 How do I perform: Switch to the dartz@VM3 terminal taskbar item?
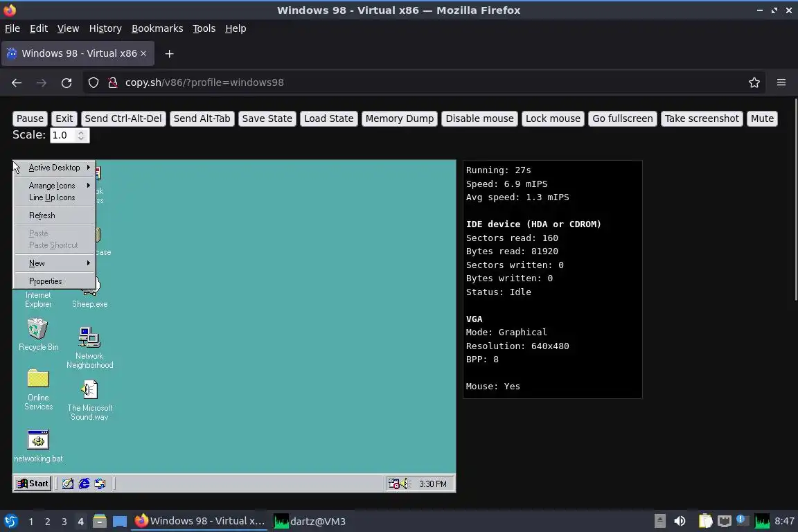310,522
